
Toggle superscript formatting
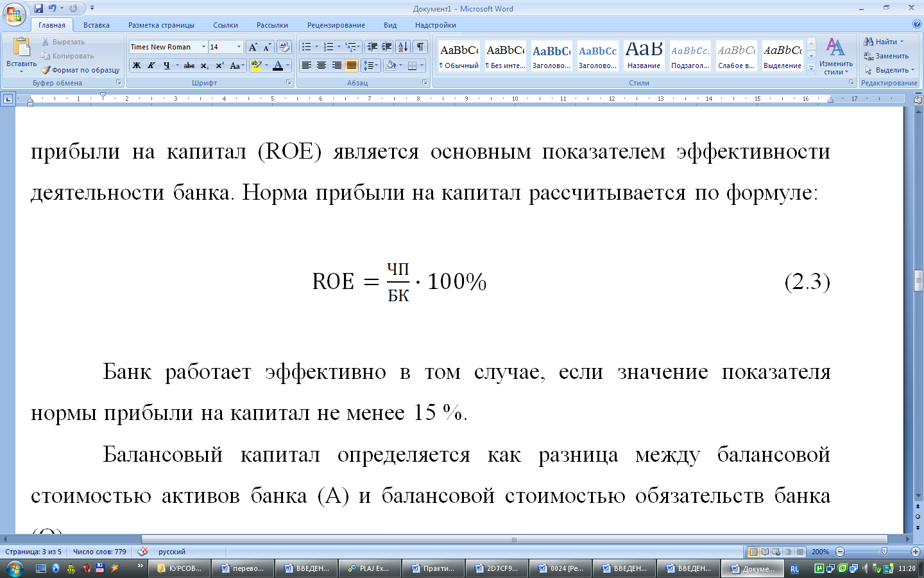point(219,66)
